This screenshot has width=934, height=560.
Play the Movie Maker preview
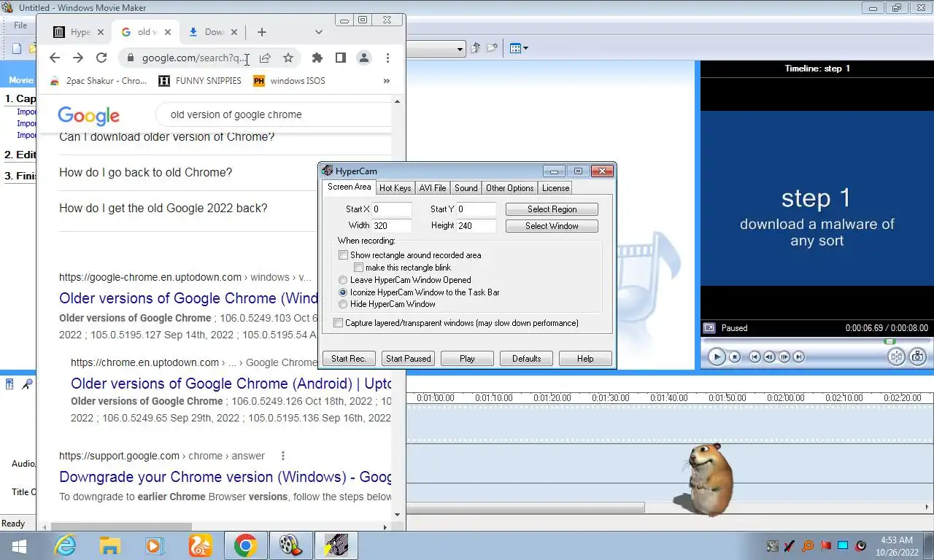[x=717, y=357]
